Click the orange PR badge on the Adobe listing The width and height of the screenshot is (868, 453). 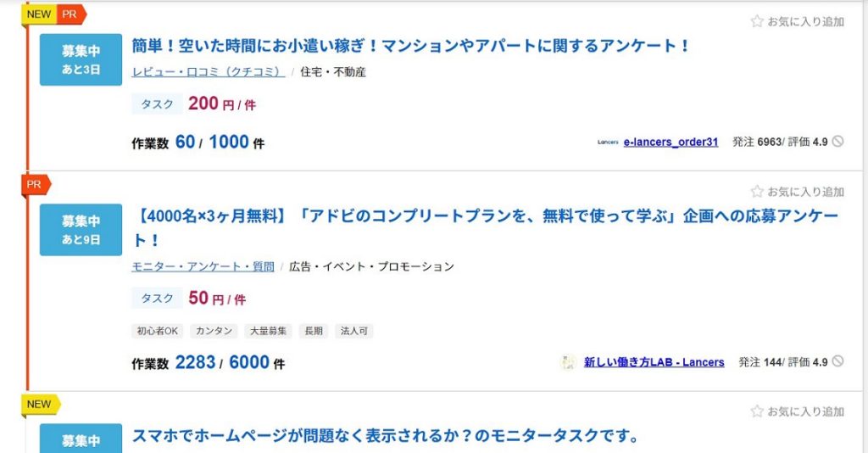tap(36, 184)
